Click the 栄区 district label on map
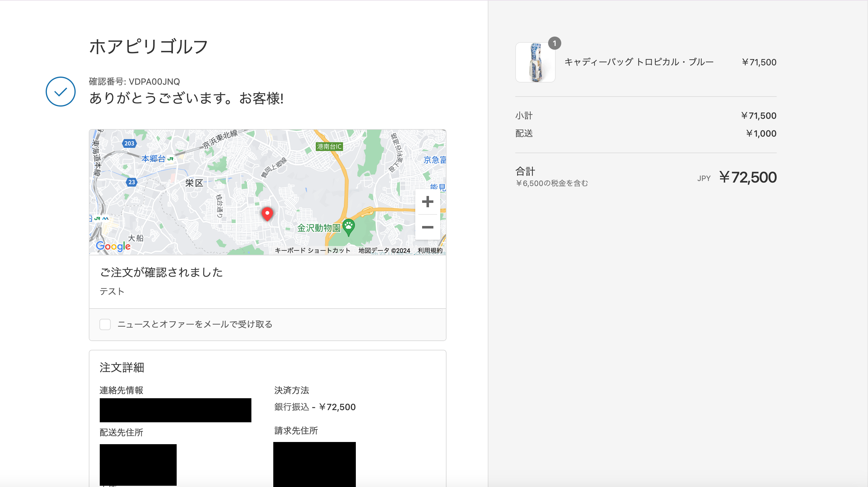The width and height of the screenshot is (868, 487). click(194, 183)
